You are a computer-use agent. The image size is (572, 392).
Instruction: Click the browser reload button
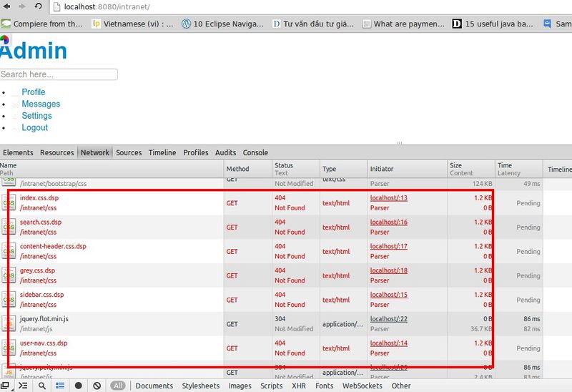tap(38, 6)
